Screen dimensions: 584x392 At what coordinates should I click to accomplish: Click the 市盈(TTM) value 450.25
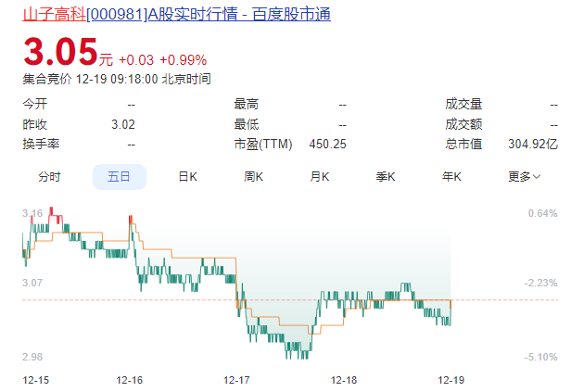point(327,144)
